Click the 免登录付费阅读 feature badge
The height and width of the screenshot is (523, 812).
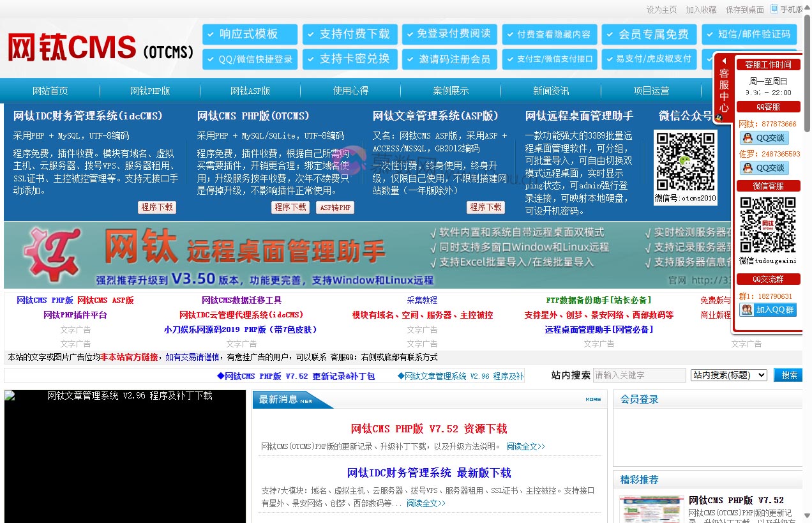[x=447, y=34]
